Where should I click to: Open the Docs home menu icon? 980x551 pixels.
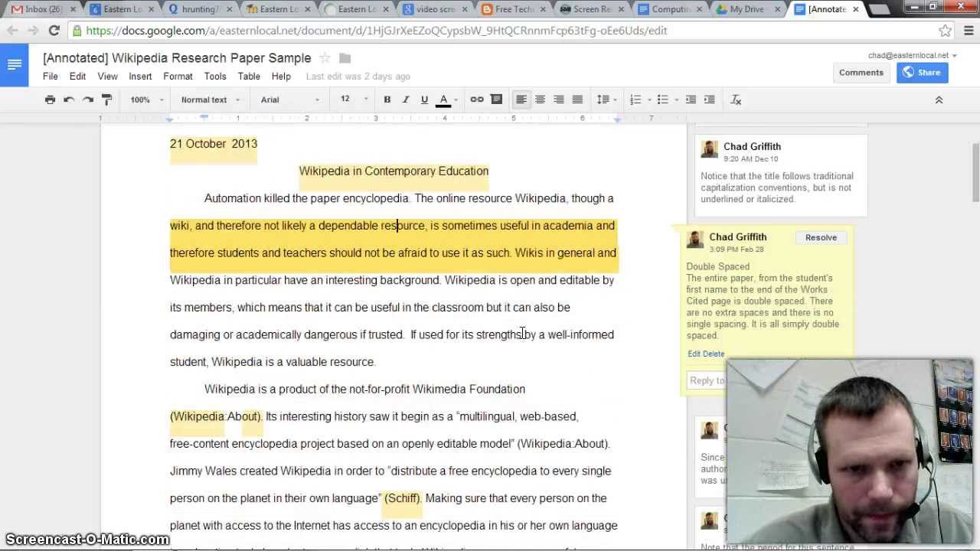point(15,65)
